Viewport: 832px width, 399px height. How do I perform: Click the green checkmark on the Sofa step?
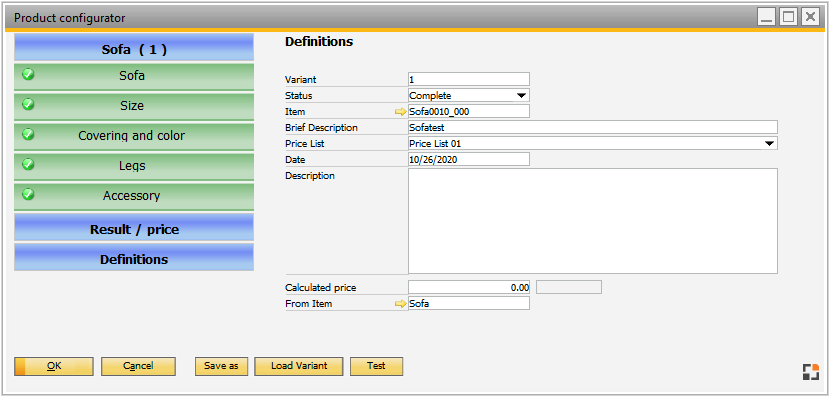tap(28, 75)
